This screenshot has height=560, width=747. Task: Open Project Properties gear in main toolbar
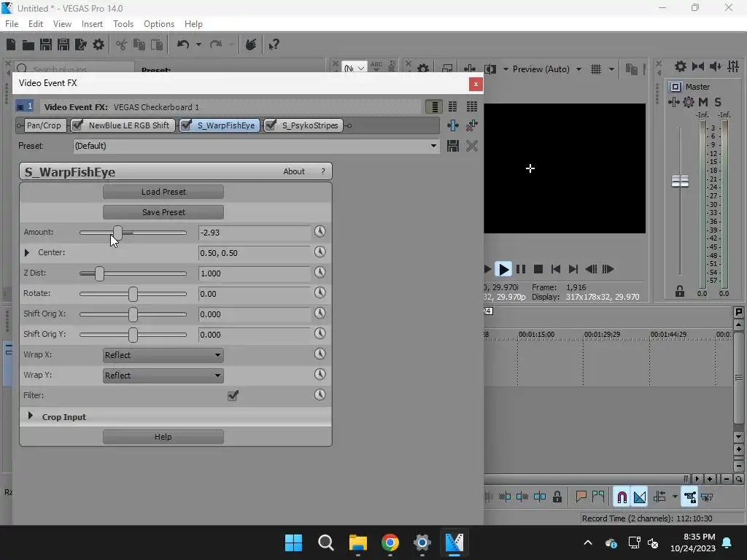98,44
